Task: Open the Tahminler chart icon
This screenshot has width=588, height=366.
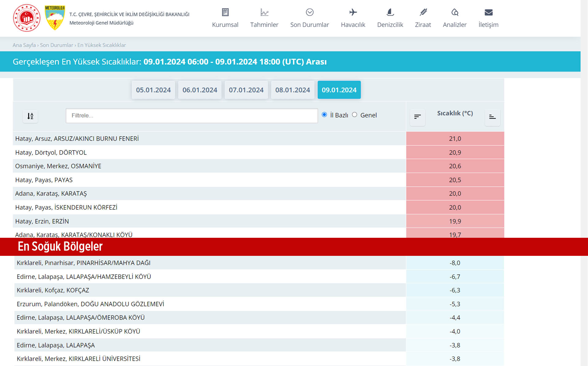Action: (264, 12)
